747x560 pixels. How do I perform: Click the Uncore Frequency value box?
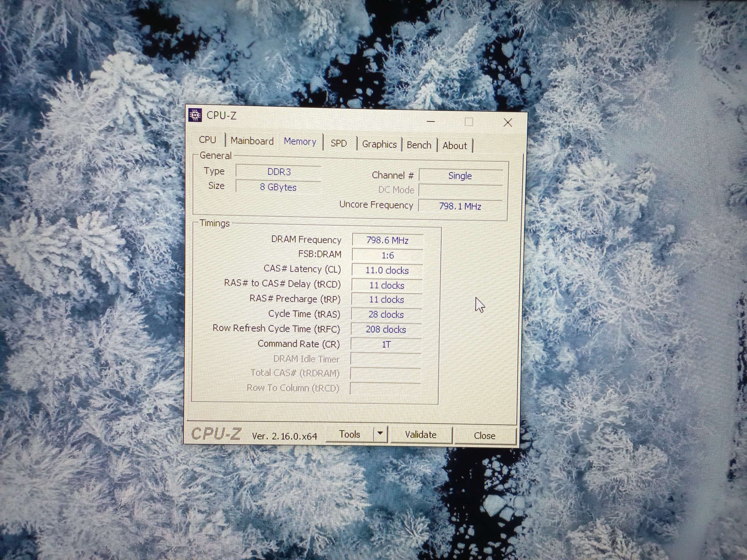pyautogui.click(x=460, y=206)
